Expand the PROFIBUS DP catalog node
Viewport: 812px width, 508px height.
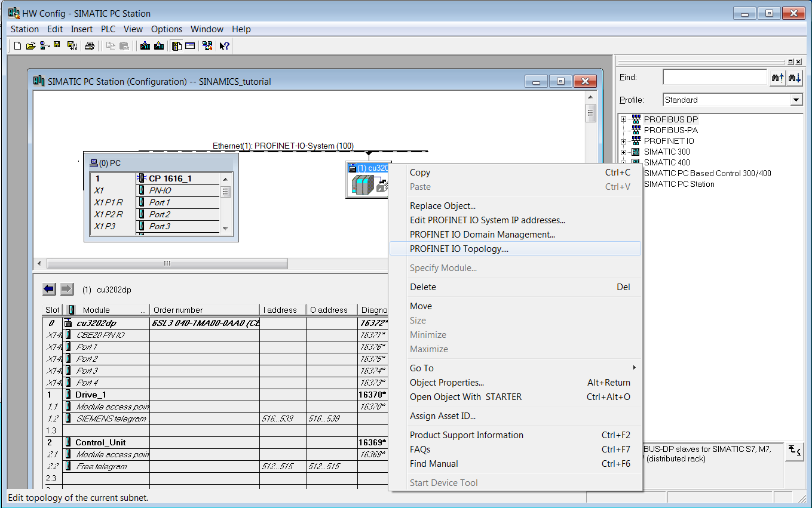pyautogui.click(x=624, y=119)
